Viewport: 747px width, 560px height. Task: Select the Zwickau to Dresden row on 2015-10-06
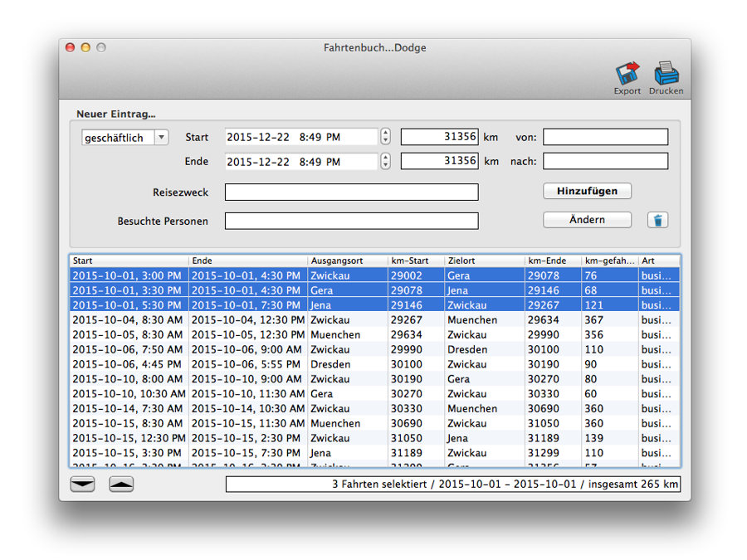373,350
